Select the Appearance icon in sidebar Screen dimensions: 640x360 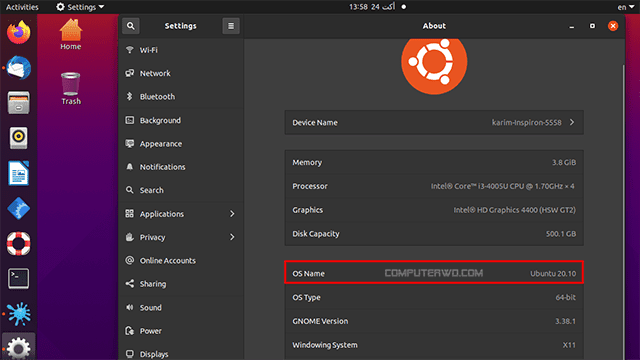tap(130, 144)
